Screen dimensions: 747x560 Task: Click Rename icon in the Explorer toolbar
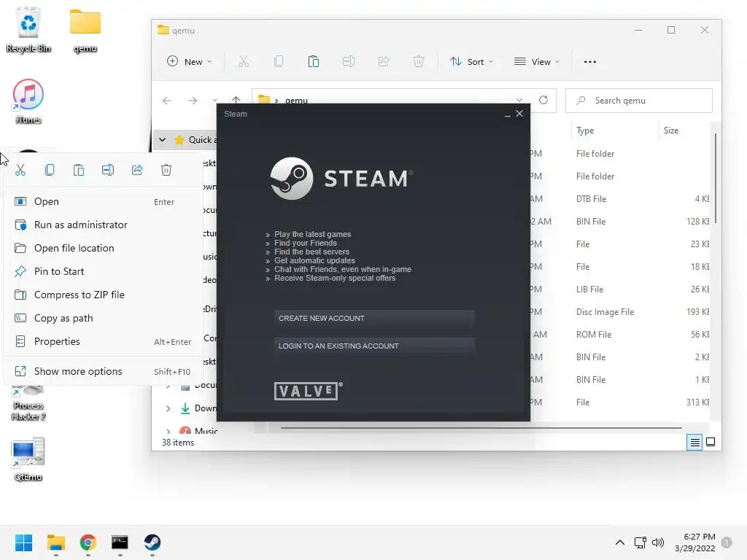(349, 61)
